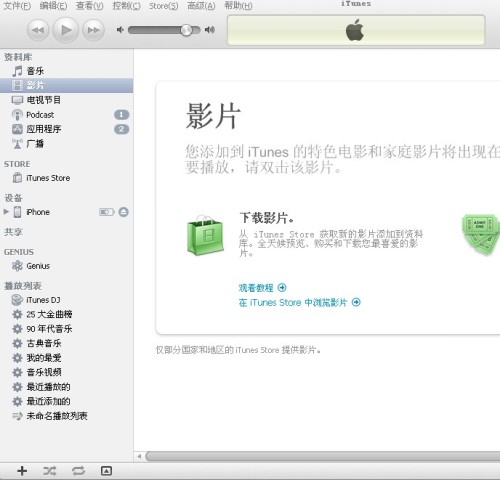Open the 编辑(E) menu
This screenshot has height=480, width=500.
pos(53,6)
